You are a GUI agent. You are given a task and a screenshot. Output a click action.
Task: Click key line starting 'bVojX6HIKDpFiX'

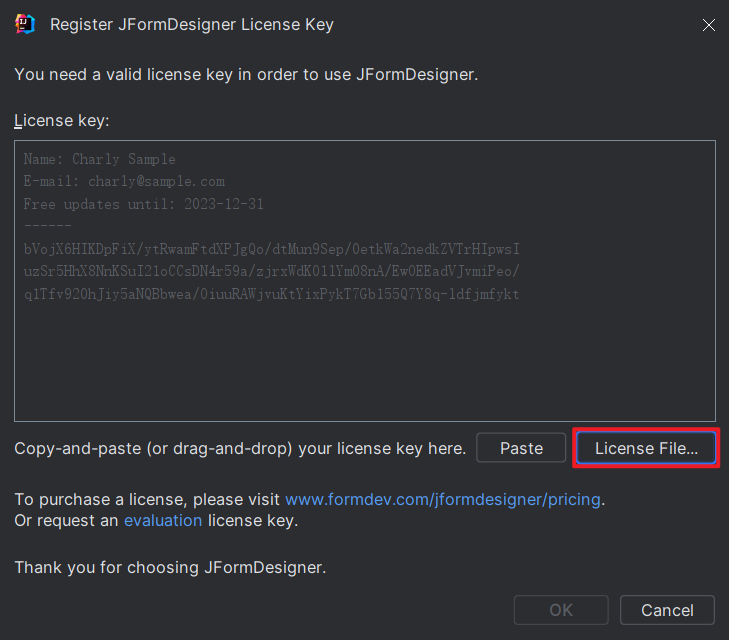(272, 249)
